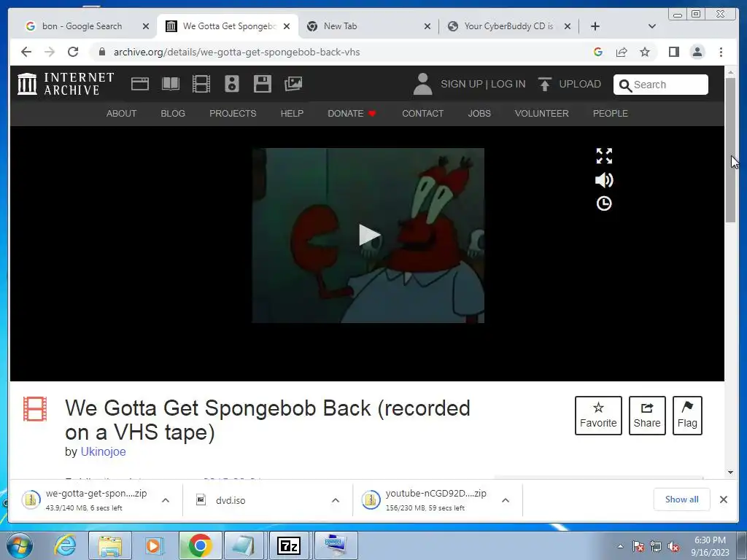Bookmark this page with the star
747x560 pixels.
[645, 52]
